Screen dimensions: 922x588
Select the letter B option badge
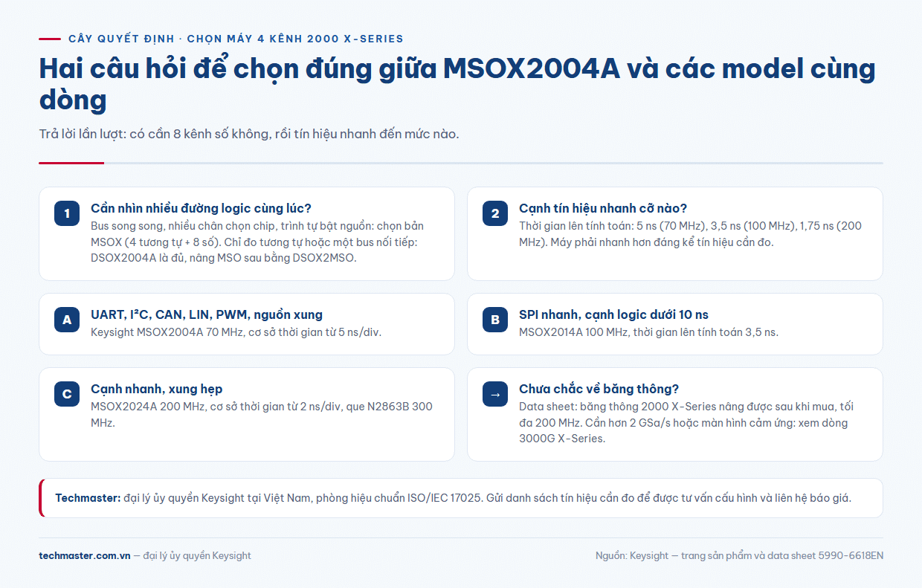coord(495,320)
